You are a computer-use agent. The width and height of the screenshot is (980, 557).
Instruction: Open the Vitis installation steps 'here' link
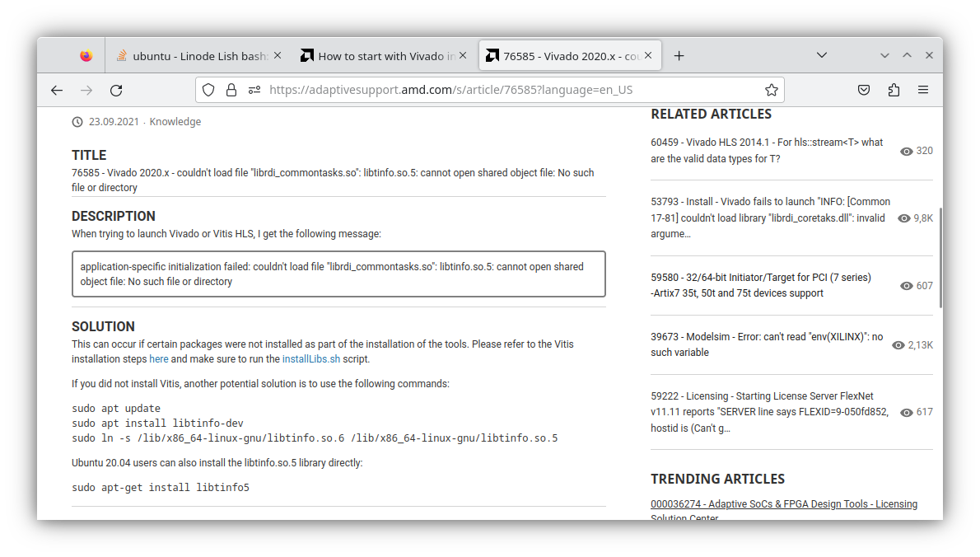(159, 358)
